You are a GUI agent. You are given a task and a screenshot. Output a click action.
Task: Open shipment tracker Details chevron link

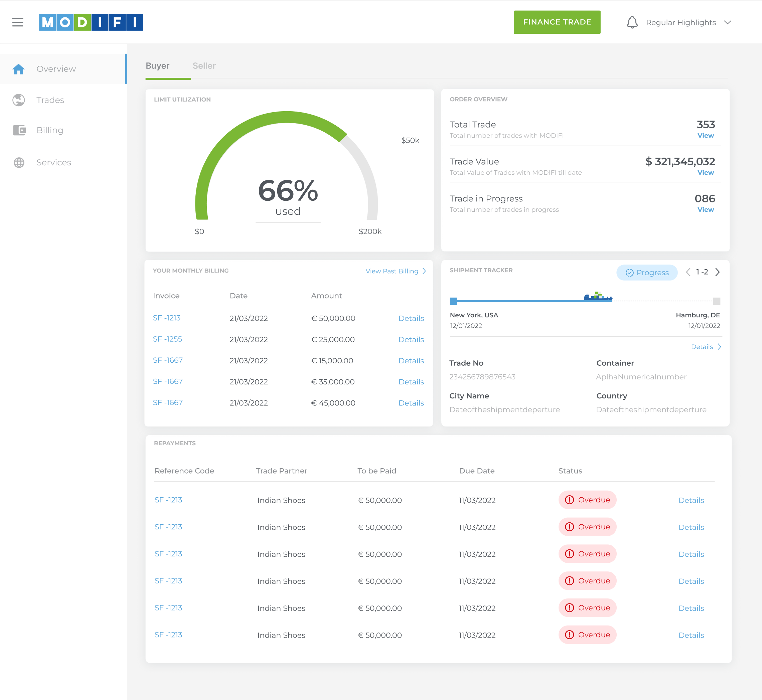[706, 347]
